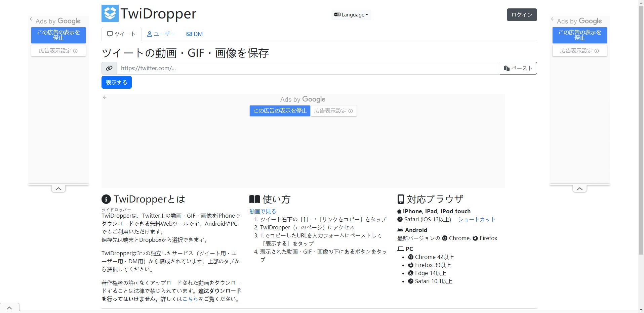Click the back arrow in center ad
The image size is (644, 313).
[105, 97]
